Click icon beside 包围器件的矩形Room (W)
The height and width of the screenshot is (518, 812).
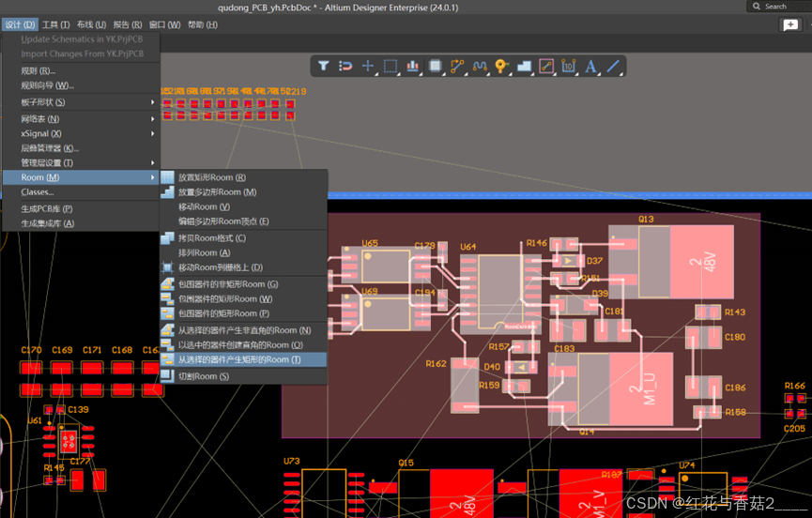(167, 298)
